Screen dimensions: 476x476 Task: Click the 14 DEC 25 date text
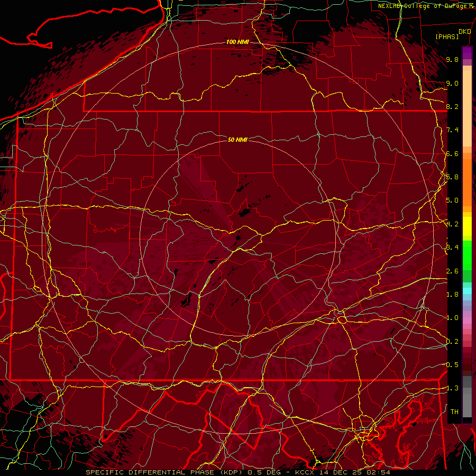342,472
